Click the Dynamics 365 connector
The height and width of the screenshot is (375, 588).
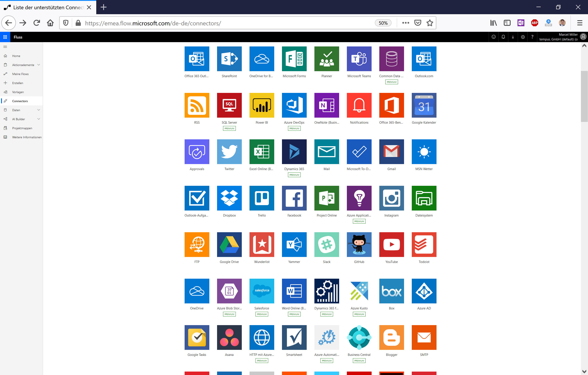294,152
